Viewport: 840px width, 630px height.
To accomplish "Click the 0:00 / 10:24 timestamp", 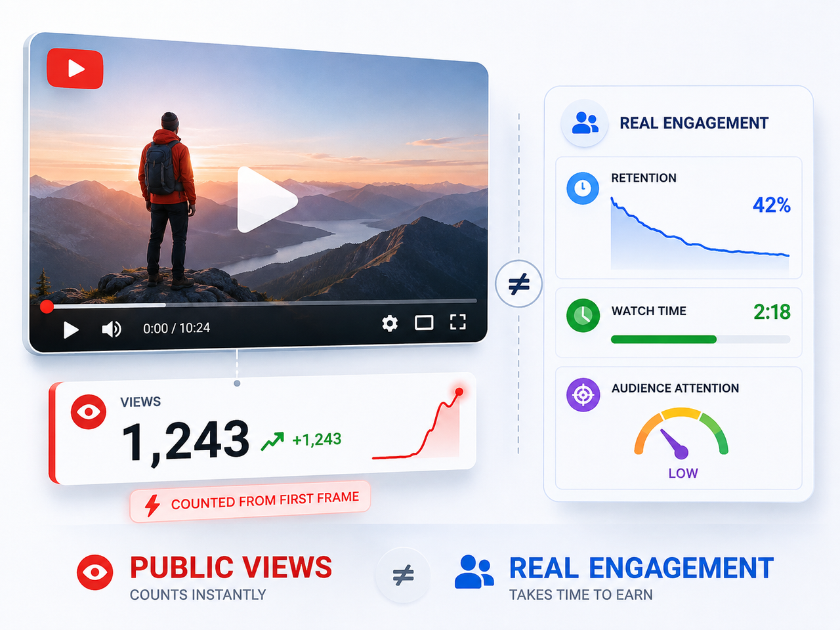I will point(177,328).
